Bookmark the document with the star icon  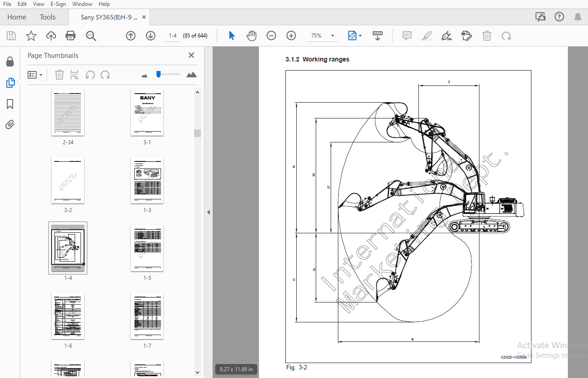tap(31, 36)
